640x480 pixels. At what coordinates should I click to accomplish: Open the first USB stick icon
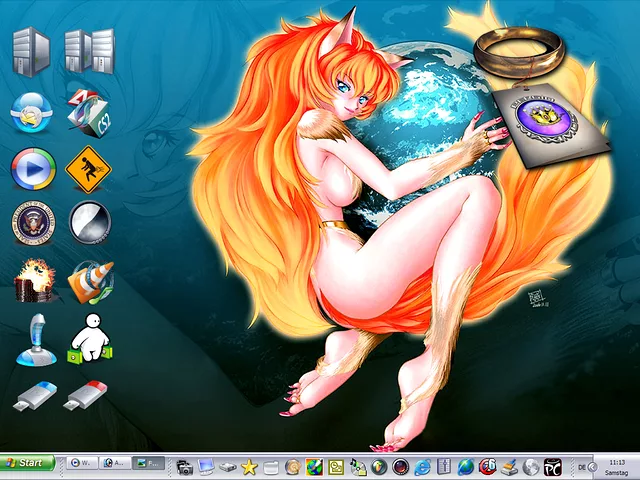(32, 395)
